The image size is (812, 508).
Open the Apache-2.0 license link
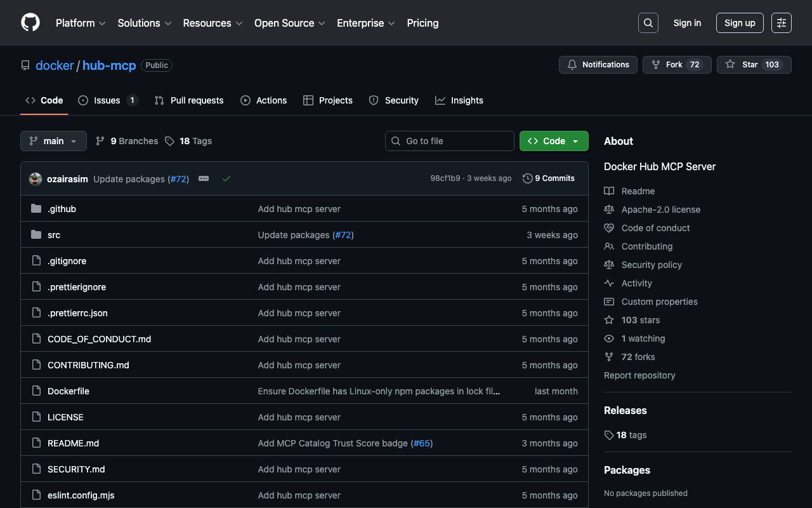pyautogui.click(x=660, y=210)
